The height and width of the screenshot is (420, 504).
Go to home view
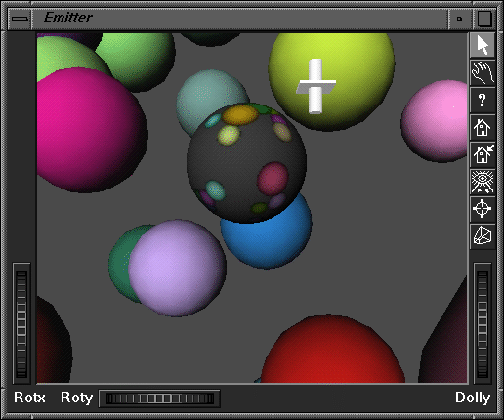coord(483,127)
